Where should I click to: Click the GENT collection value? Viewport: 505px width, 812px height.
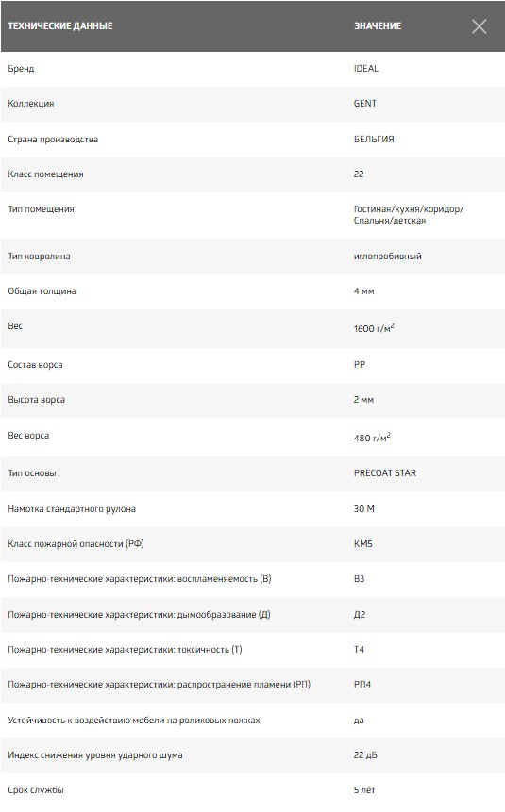(365, 103)
